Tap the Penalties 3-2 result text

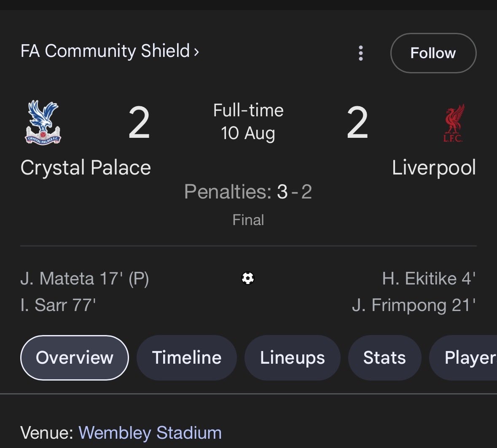pos(248,192)
